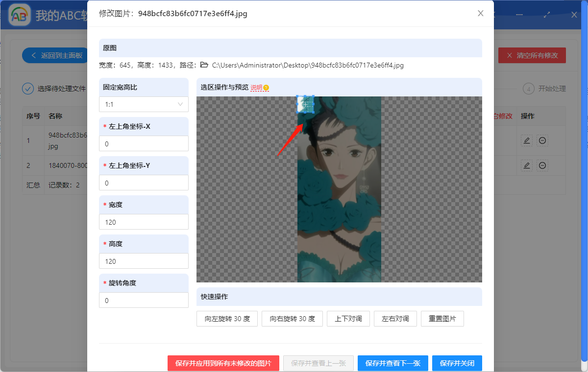
Task: Flip the image horizontally with 左右对调
Action: (395, 318)
